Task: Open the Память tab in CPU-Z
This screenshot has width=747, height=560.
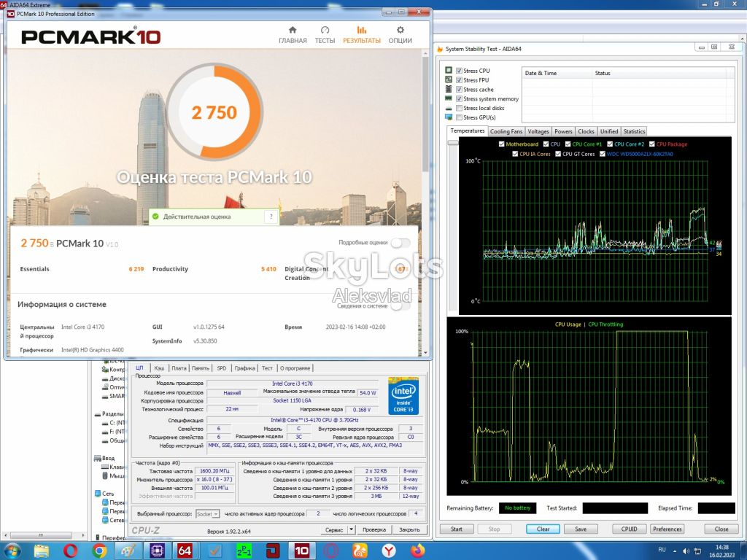Action: coord(201,368)
